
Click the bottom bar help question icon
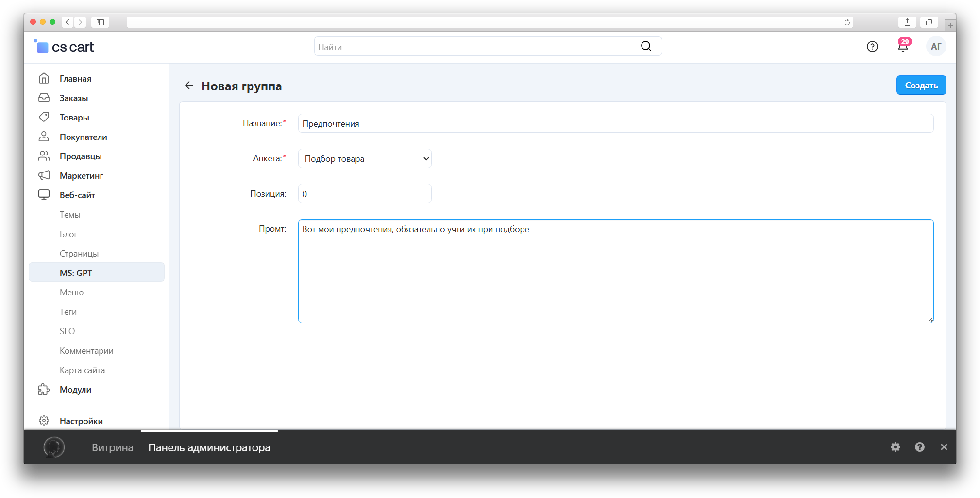[920, 447]
